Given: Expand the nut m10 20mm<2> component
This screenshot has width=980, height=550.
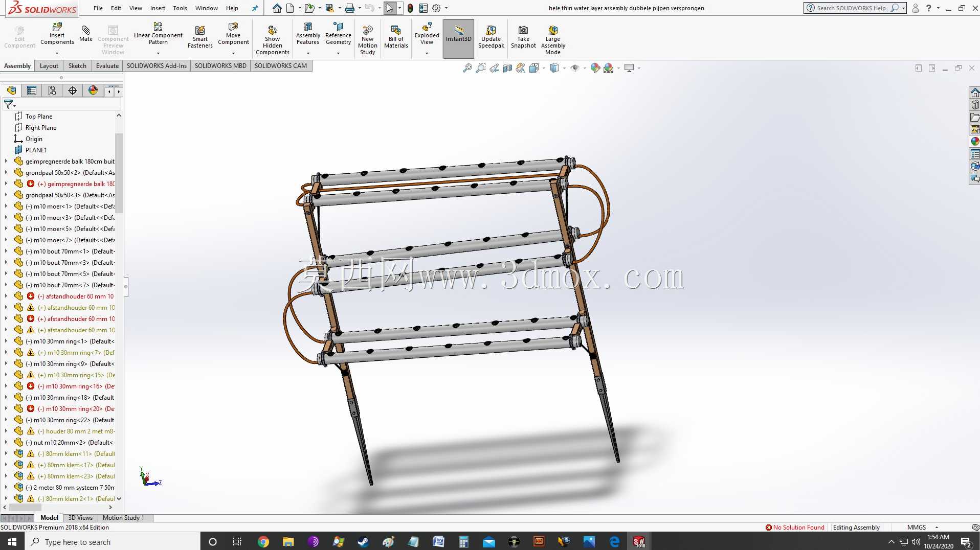Looking at the screenshot, I should pos(6,443).
